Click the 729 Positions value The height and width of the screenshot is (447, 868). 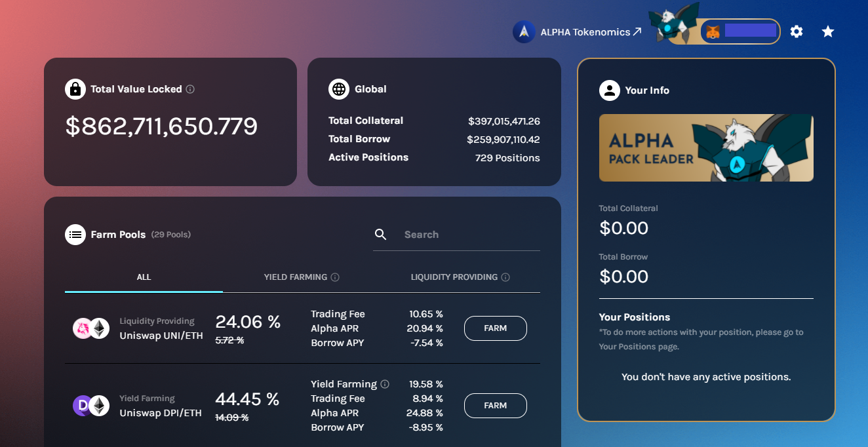pyautogui.click(x=507, y=158)
